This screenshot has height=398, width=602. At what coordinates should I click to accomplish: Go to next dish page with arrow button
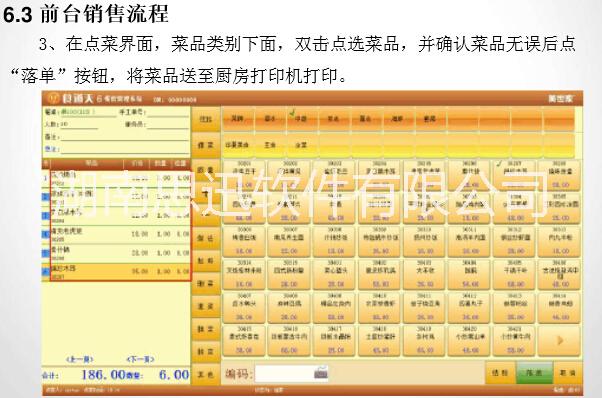(x=560, y=340)
